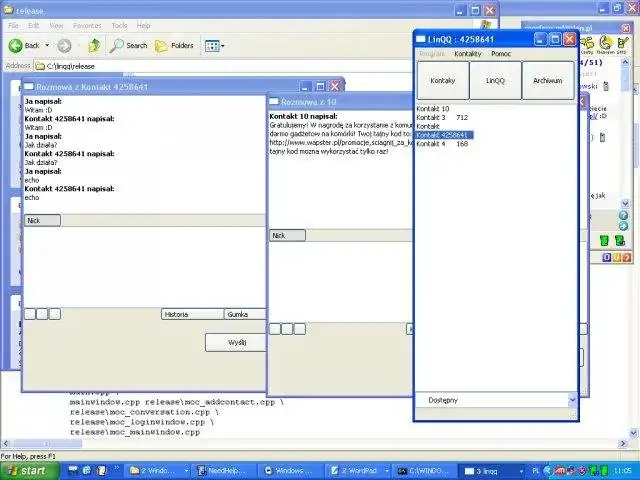Click the first small formatting button in Rozmowa z 10
640x480 pixels.
(275, 329)
